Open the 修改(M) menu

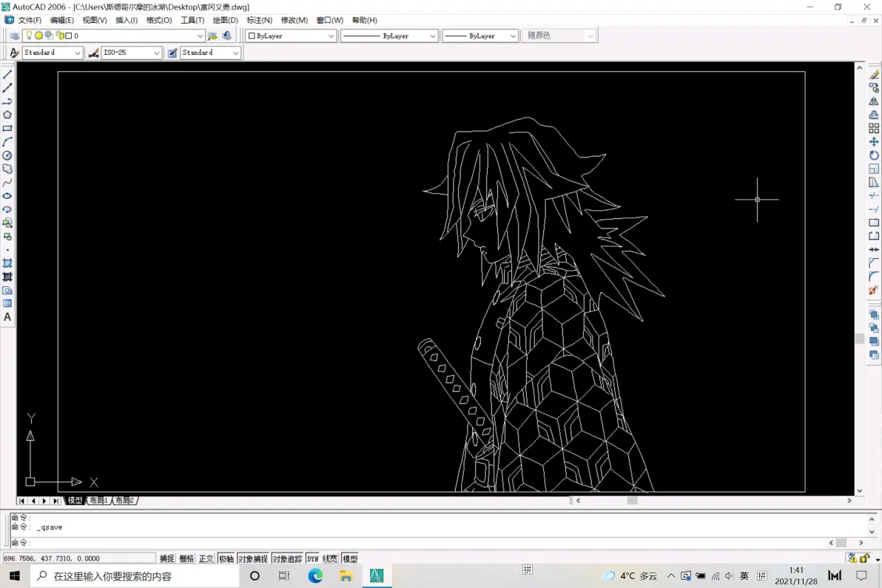coord(294,20)
